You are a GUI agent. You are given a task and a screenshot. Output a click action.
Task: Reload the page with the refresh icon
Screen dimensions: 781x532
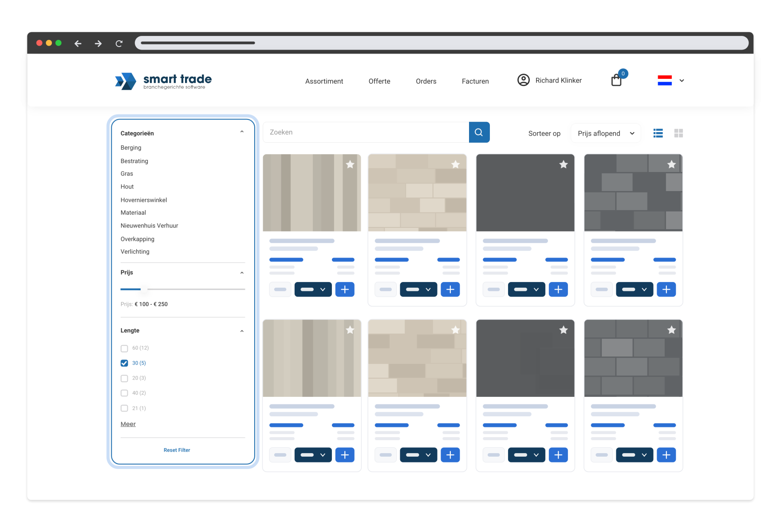coord(119,43)
